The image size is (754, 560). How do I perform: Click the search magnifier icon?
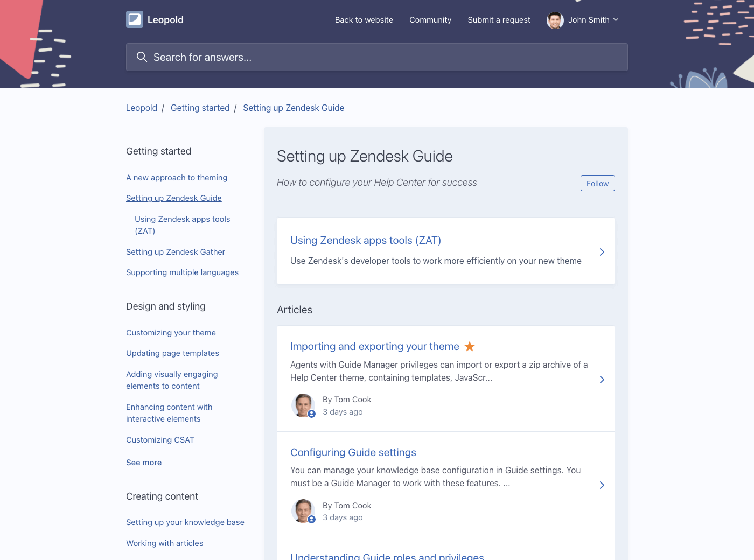[142, 57]
